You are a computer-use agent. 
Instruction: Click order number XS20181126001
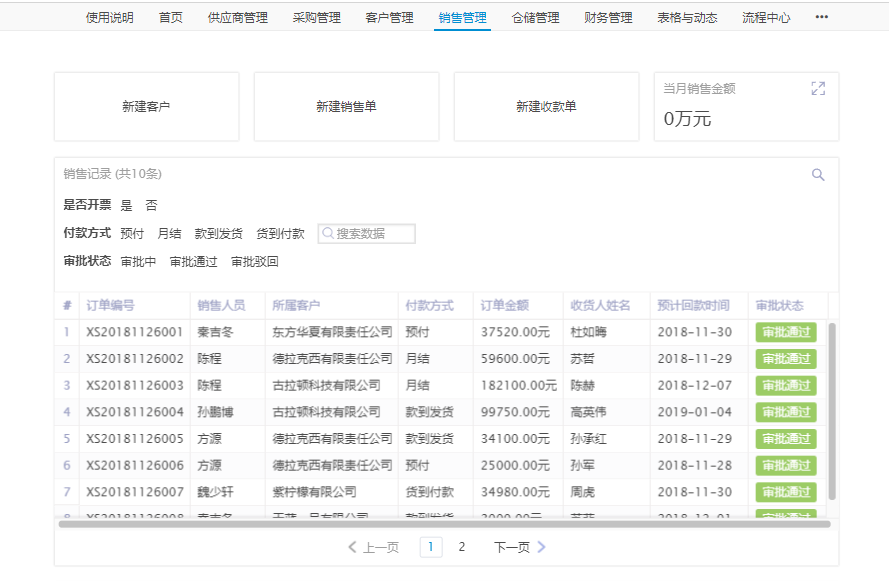pyautogui.click(x=134, y=332)
